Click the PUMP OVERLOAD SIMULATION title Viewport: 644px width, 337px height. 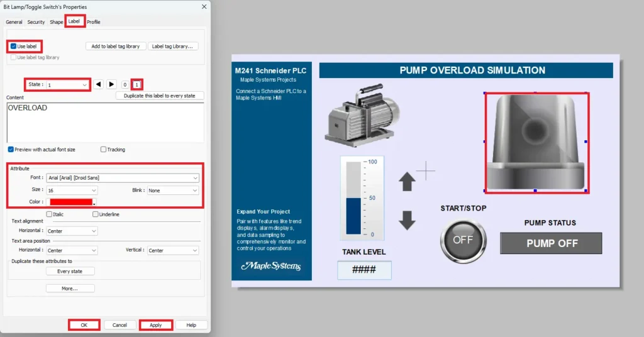pos(472,70)
